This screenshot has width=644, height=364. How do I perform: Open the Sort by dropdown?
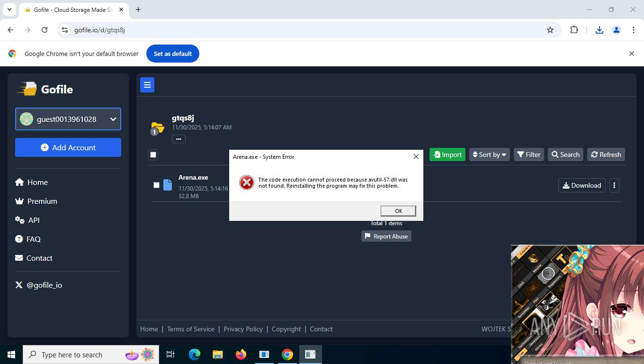490,155
